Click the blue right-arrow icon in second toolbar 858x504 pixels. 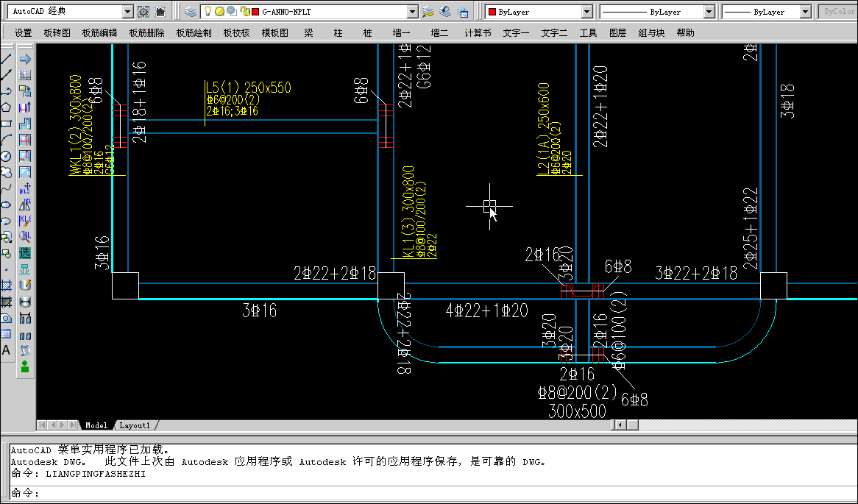pos(24,59)
